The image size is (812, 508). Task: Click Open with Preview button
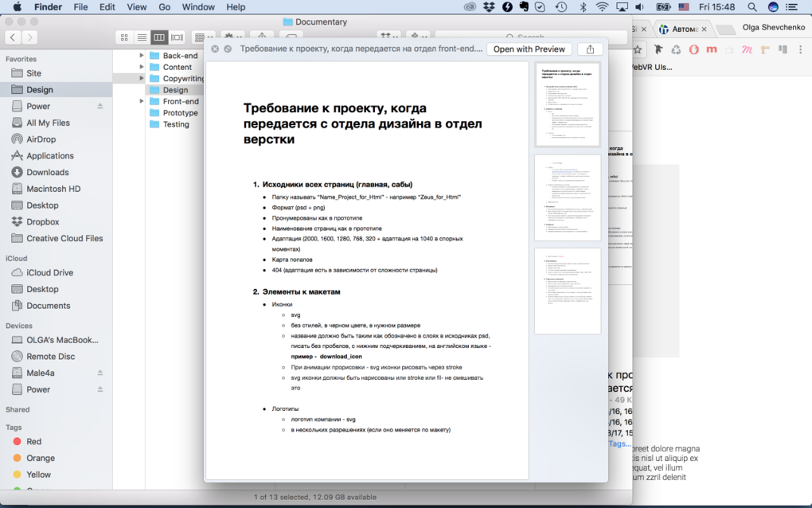529,49
